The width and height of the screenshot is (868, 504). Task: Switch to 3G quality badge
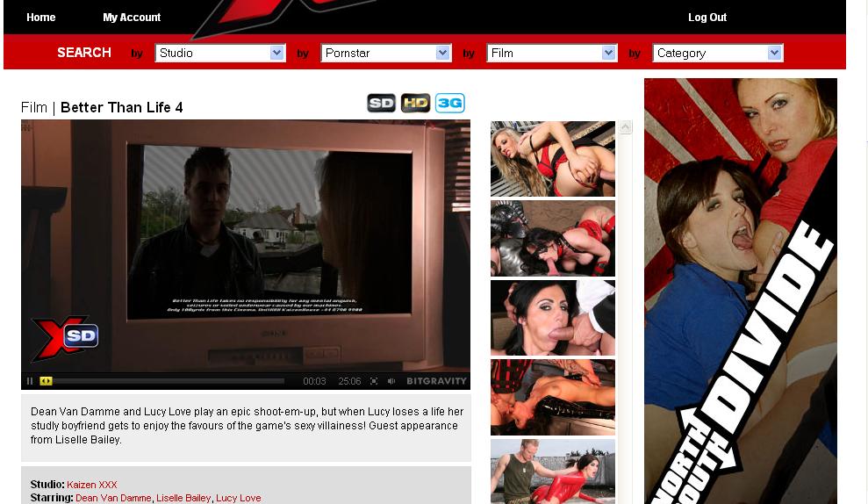449,103
